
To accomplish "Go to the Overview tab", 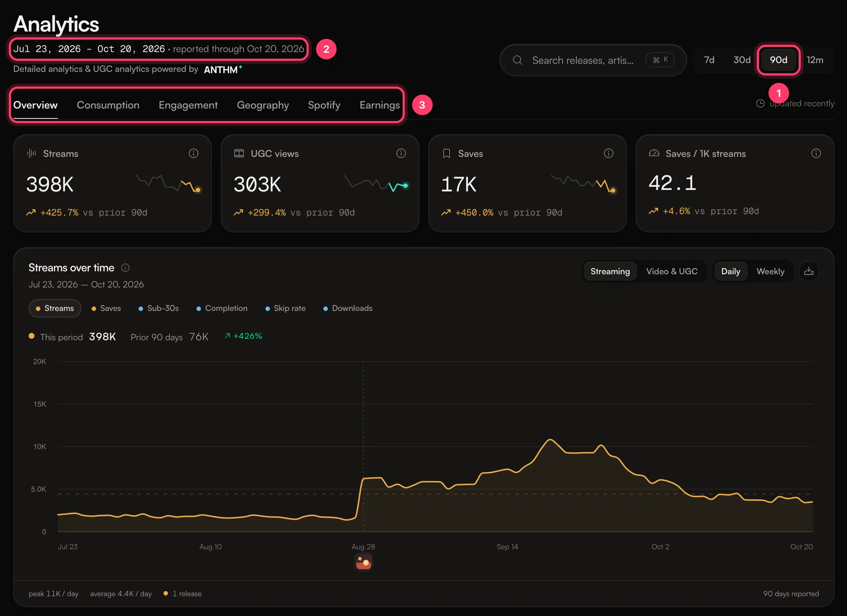I will (x=36, y=105).
